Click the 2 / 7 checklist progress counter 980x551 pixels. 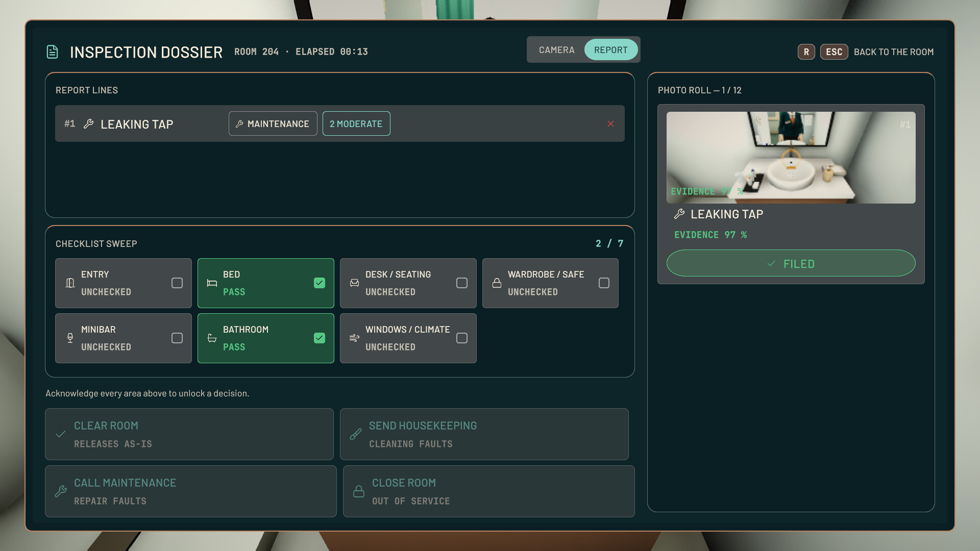click(609, 243)
